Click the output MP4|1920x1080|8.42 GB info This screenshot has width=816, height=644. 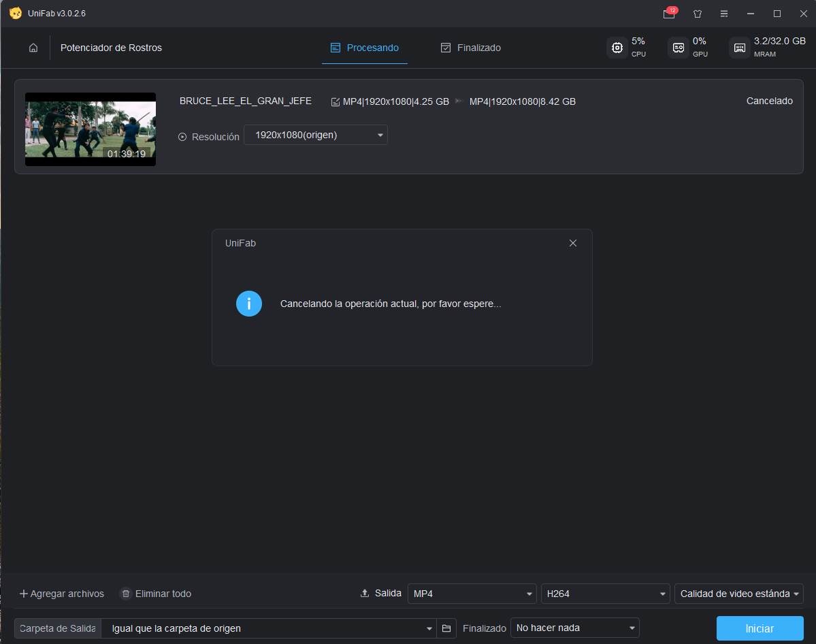pos(523,101)
